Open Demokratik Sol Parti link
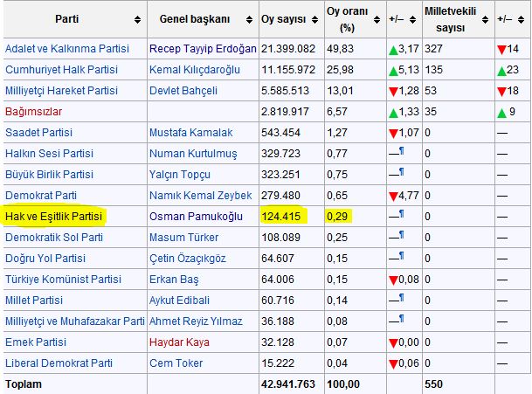The image size is (532, 394). tap(54, 238)
